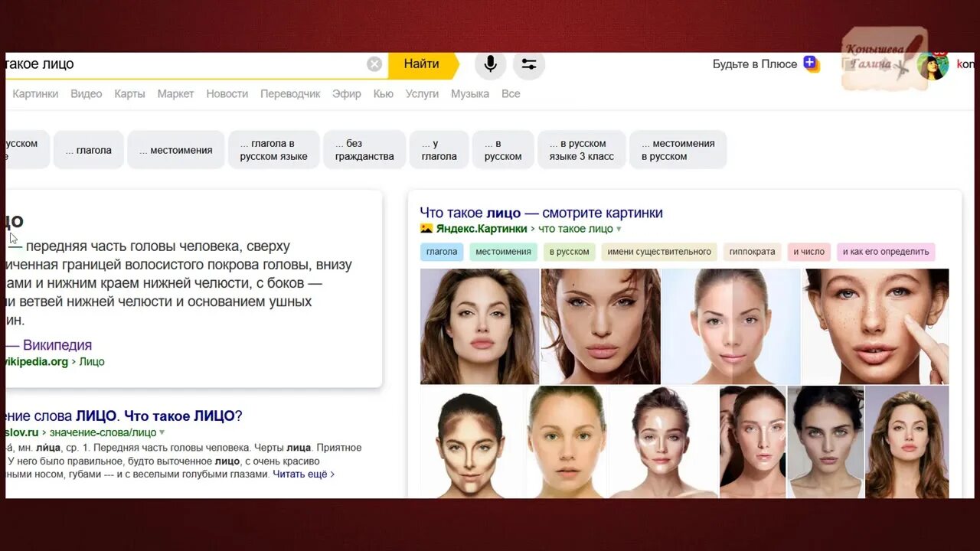Screen dimensions: 980x551
Task: Switch to the Кью tab
Action: (384, 93)
